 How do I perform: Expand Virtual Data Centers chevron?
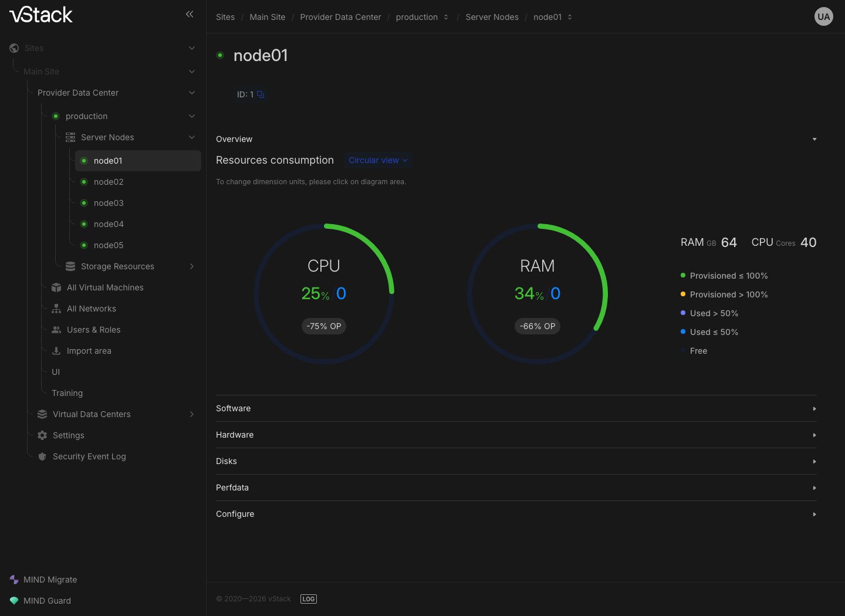coord(192,414)
